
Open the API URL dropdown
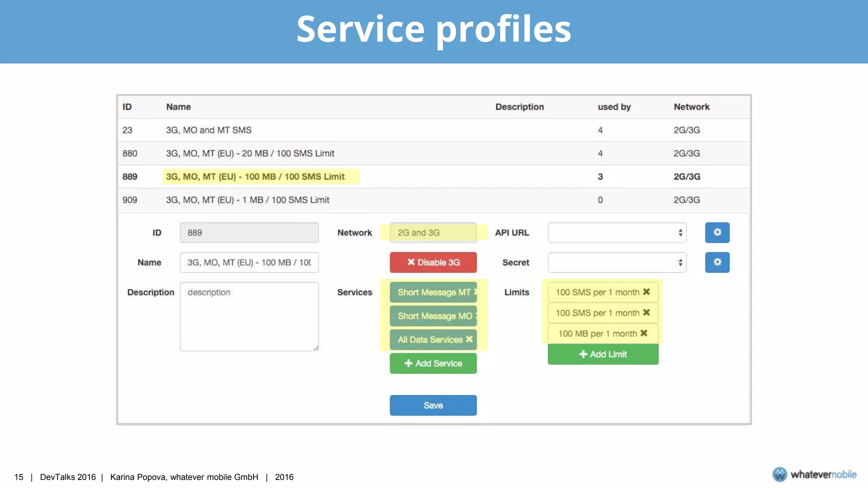[617, 233]
